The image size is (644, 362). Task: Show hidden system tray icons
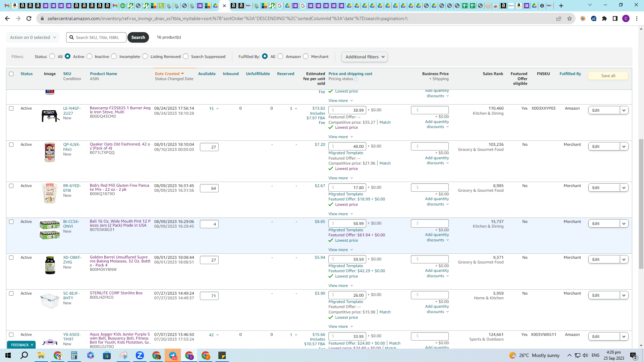[570, 355]
